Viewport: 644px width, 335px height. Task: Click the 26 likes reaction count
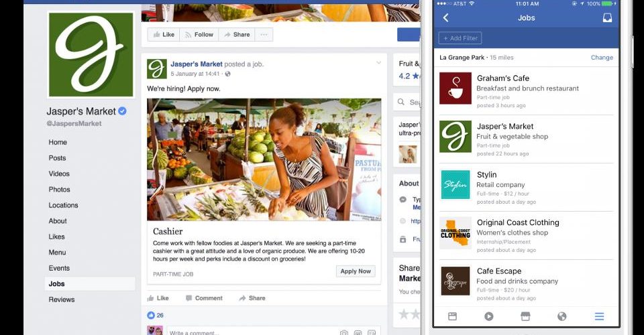pyautogui.click(x=155, y=316)
